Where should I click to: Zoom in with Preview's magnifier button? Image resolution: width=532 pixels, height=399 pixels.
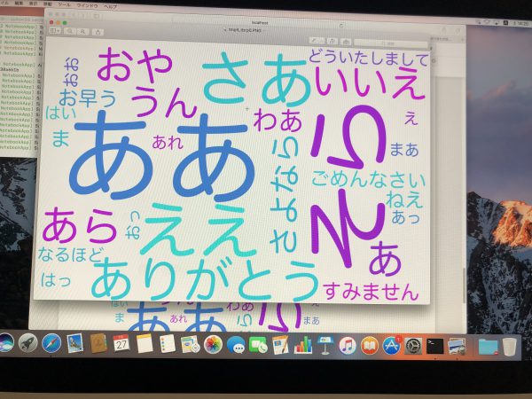pyautogui.click(x=82, y=31)
